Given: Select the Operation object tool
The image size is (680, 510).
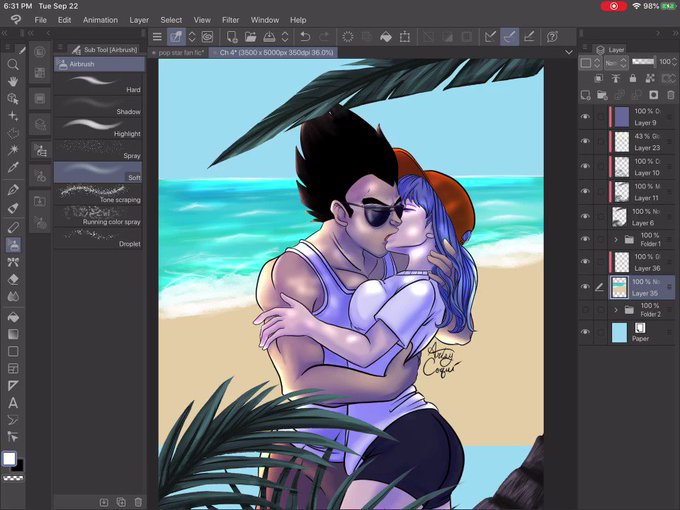Looking at the screenshot, I should click(x=13, y=99).
